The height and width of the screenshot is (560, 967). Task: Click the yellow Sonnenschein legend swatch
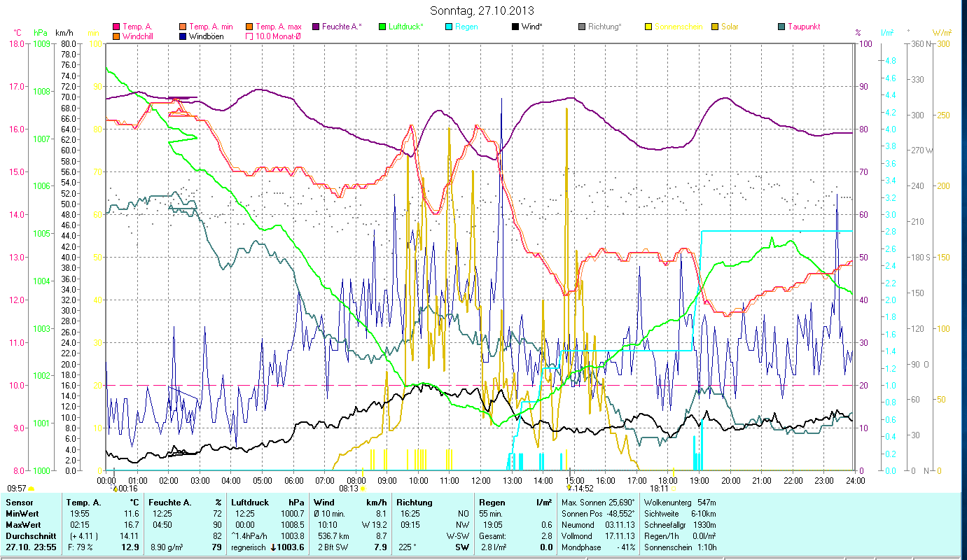pos(648,27)
